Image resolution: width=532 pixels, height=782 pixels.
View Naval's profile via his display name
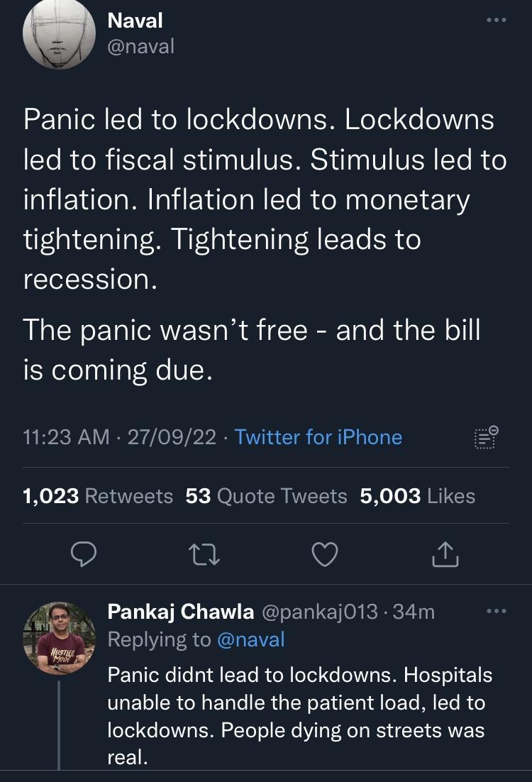[x=134, y=20]
